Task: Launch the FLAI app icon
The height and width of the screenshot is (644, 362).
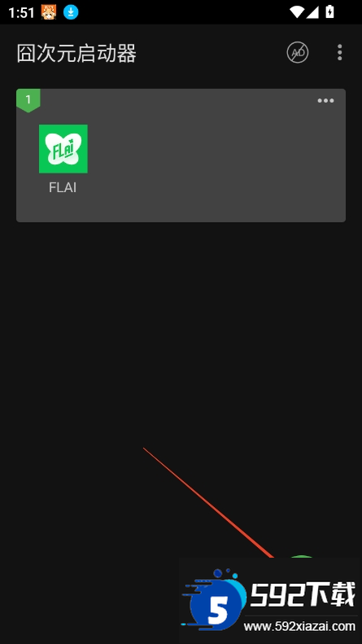Action: [63, 149]
